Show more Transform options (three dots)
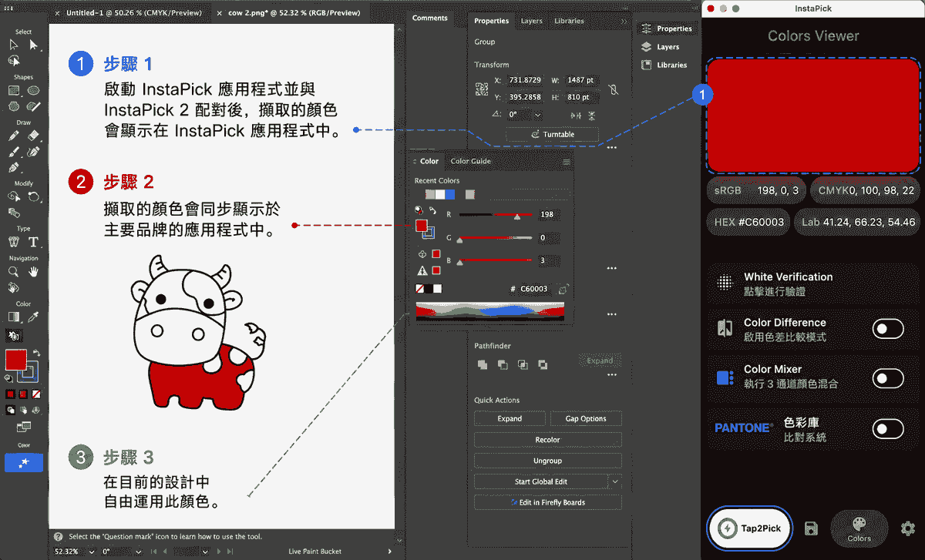 click(x=611, y=147)
